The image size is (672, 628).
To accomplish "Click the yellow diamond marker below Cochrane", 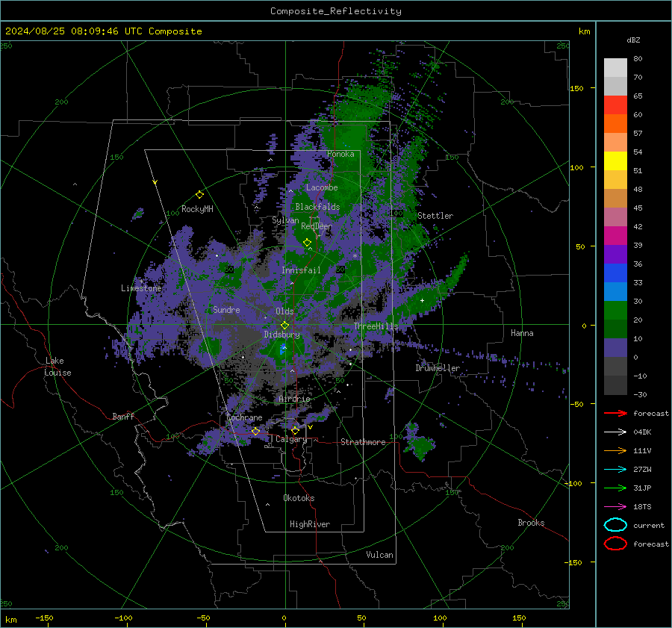I will (255, 431).
